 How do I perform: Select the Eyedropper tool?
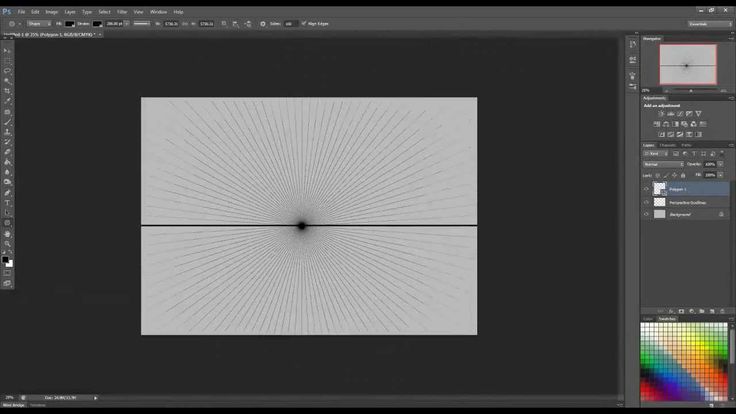pyautogui.click(x=7, y=101)
